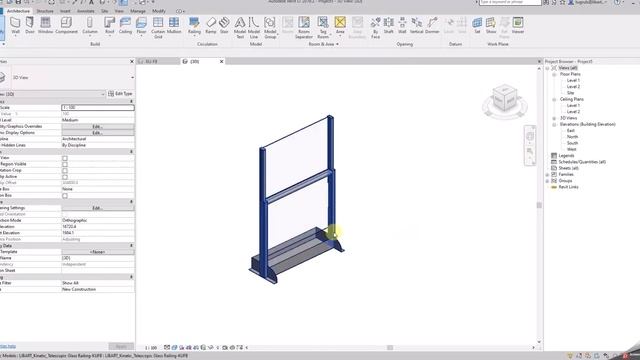Collapse the Views (all) tree node

(547, 68)
